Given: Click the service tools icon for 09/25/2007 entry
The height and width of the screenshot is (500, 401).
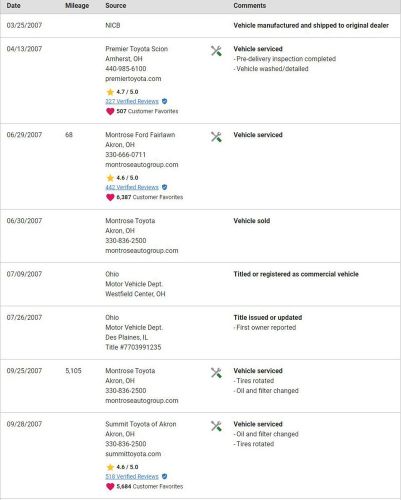Looking at the screenshot, I should [216, 373].
